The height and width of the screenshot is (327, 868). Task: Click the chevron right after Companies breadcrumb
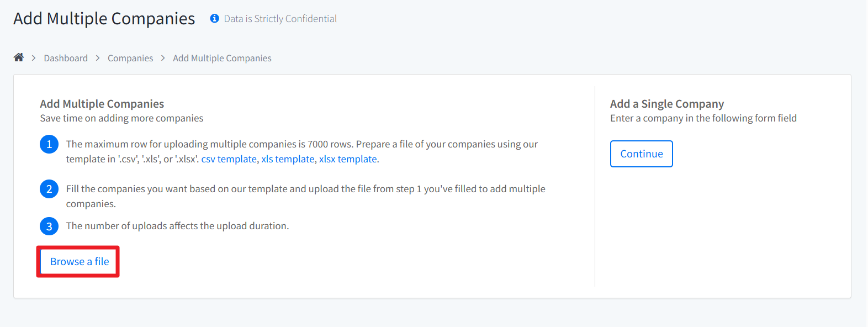coord(163,58)
